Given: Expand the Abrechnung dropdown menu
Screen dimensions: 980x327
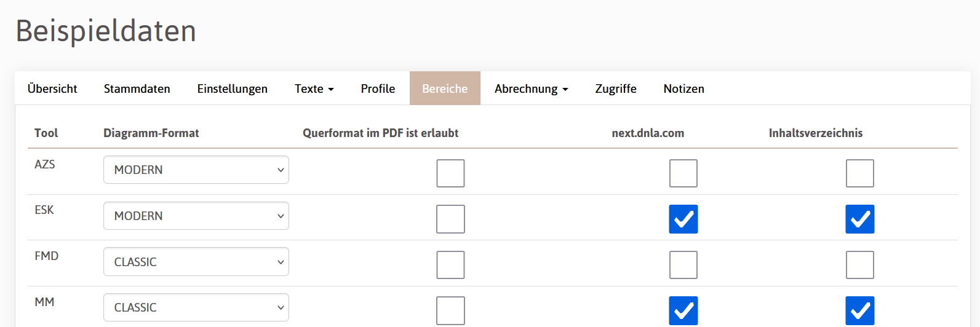Looking at the screenshot, I should [531, 89].
